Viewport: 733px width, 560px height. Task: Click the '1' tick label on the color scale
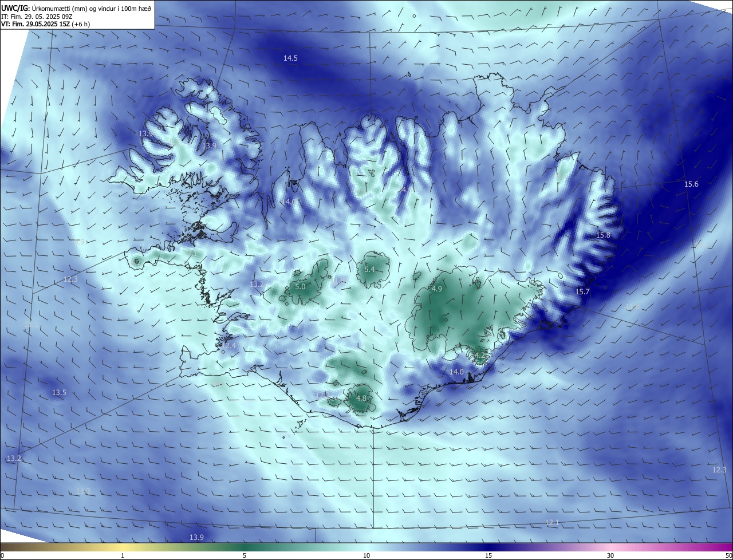(x=123, y=555)
